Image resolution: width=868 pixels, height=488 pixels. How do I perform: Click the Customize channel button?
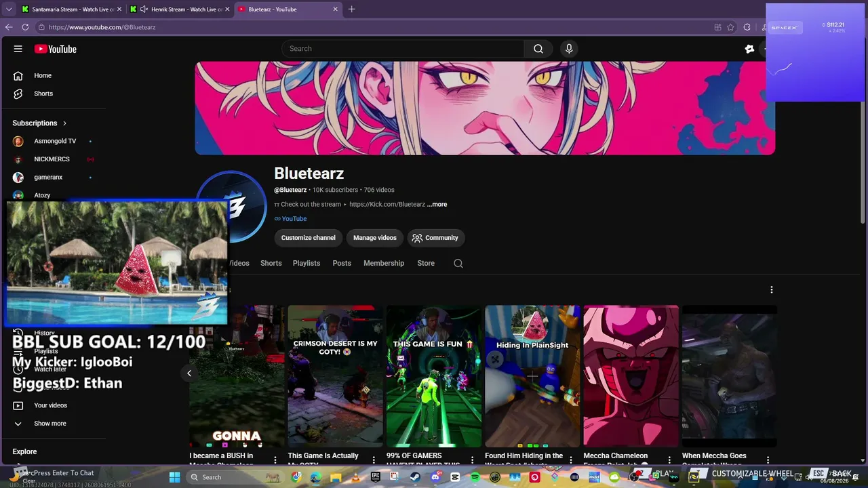309,238
